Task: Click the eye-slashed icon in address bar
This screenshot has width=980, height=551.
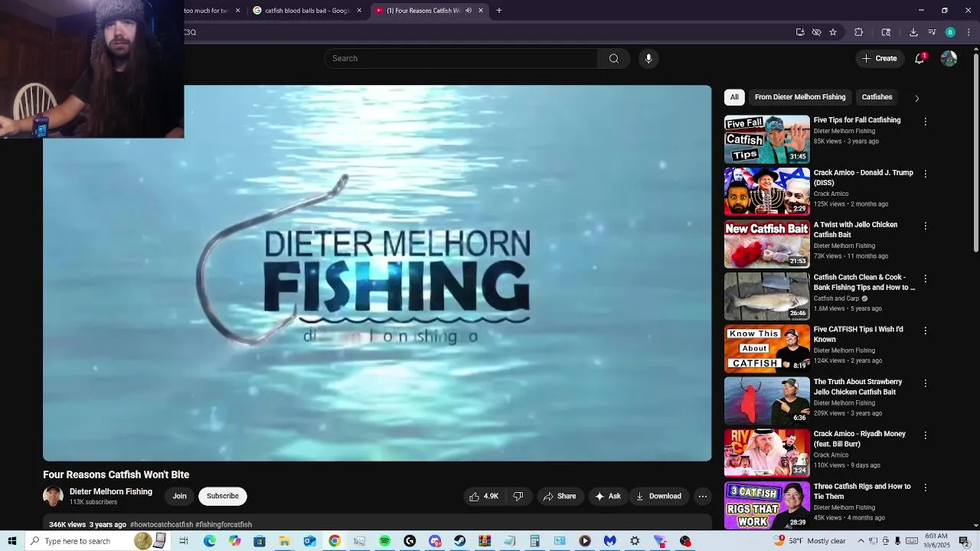Action: pyautogui.click(x=816, y=32)
